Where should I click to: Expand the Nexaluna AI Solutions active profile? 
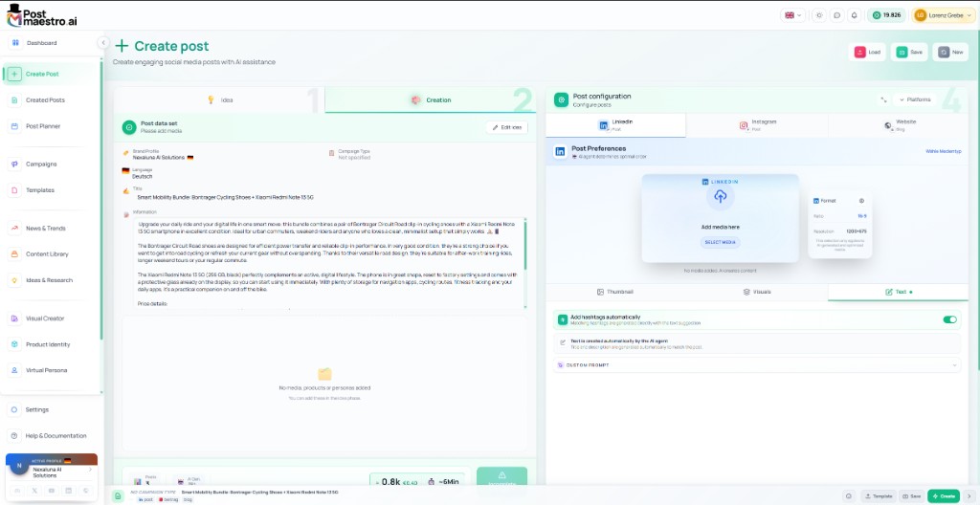point(90,469)
